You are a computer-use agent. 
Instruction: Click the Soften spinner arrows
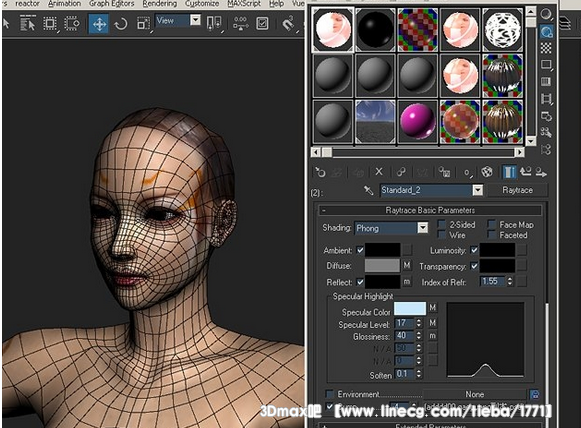[419, 374]
